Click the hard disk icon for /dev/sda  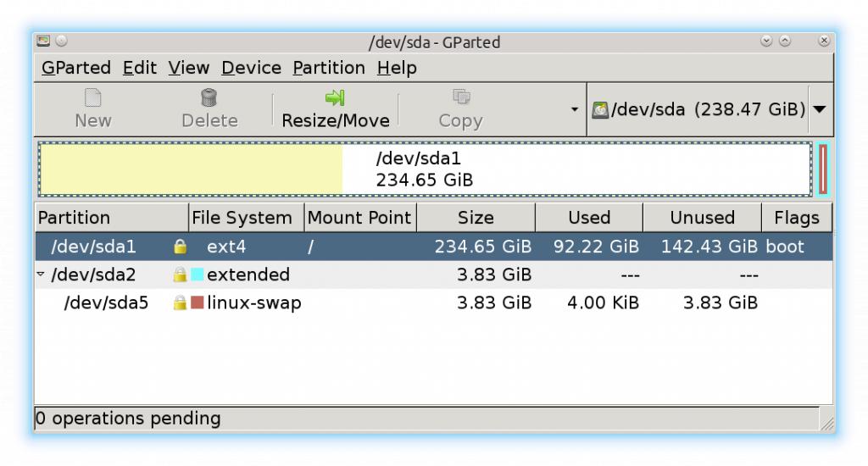600,110
